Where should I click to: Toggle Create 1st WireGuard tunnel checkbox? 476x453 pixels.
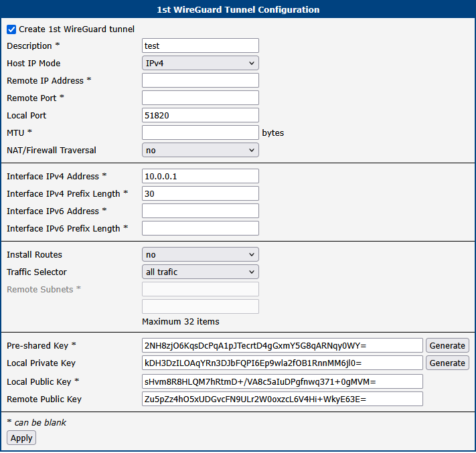click(11, 29)
